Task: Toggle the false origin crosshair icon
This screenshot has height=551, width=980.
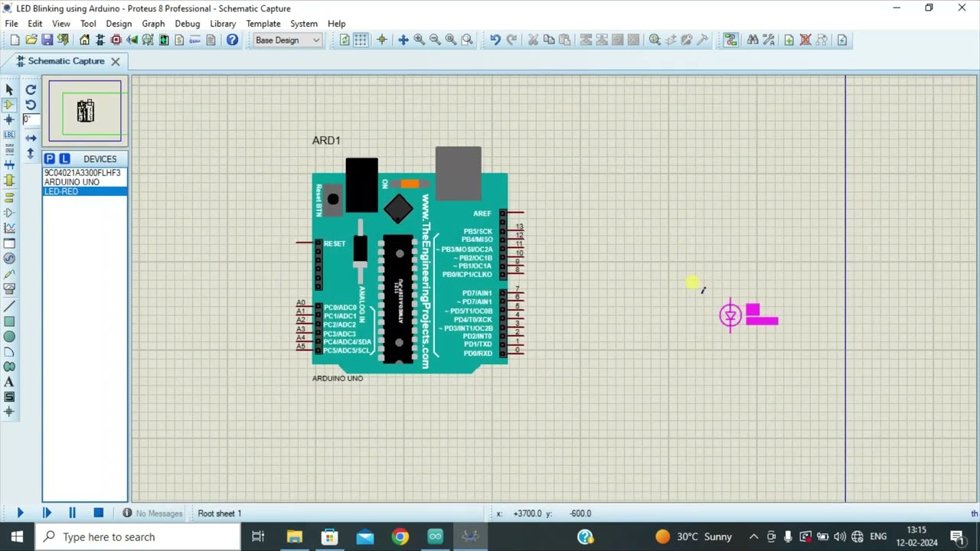Action: tap(381, 40)
